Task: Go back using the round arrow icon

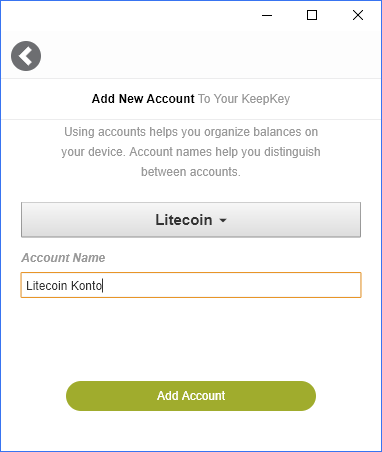Action: (x=26, y=56)
